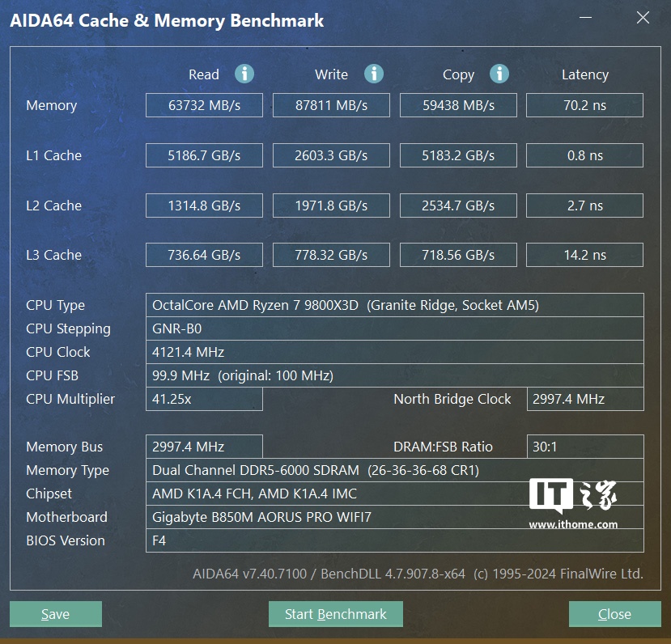This screenshot has height=644, width=671.
Task: Select the Memory Write value 87811 MB/s
Action: click(x=331, y=105)
